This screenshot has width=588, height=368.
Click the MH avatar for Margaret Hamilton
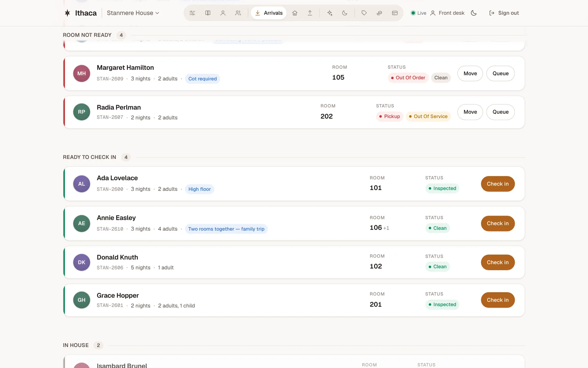coord(82,74)
